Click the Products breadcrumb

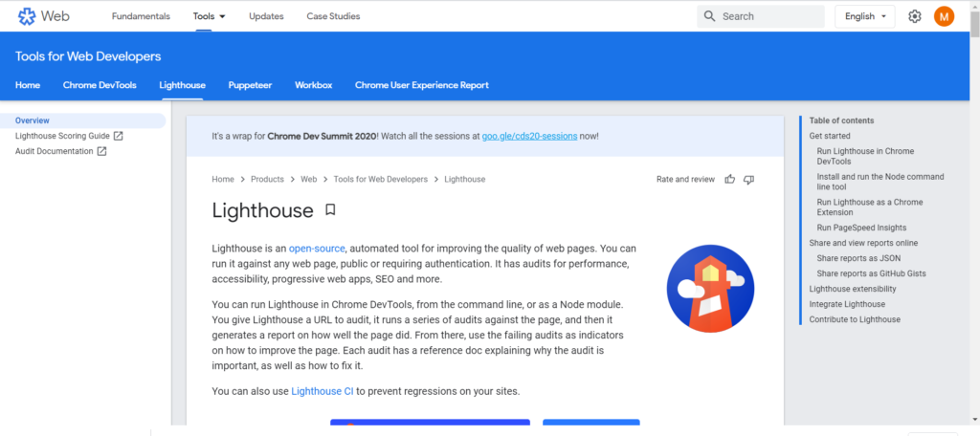tap(268, 179)
